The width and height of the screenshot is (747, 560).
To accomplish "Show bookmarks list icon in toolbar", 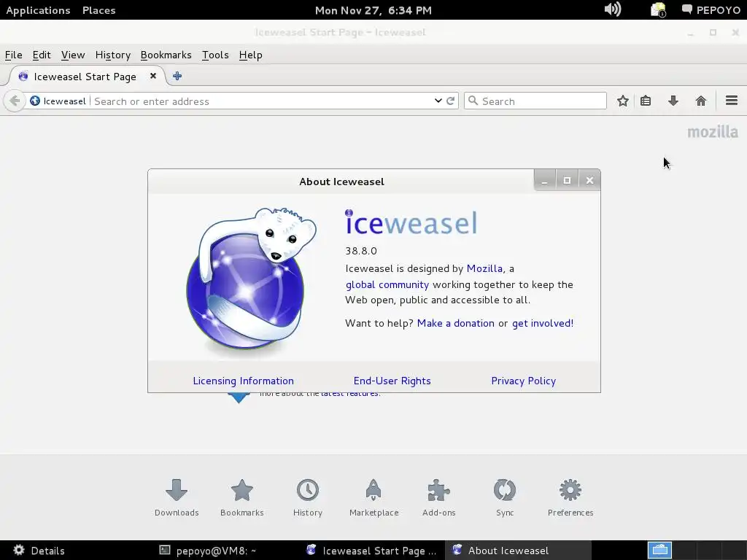I will pyautogui.click(x=646, y=101).
